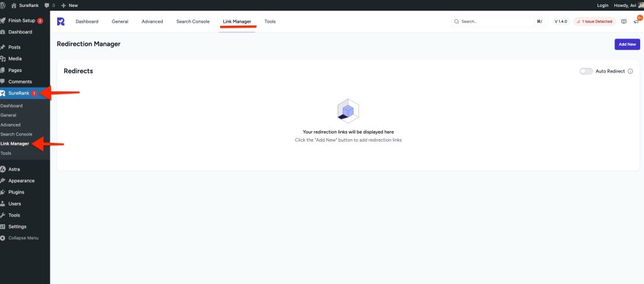Click the Auto Redirect info icon
Screen dimensions: 644x284
[630, 71]
